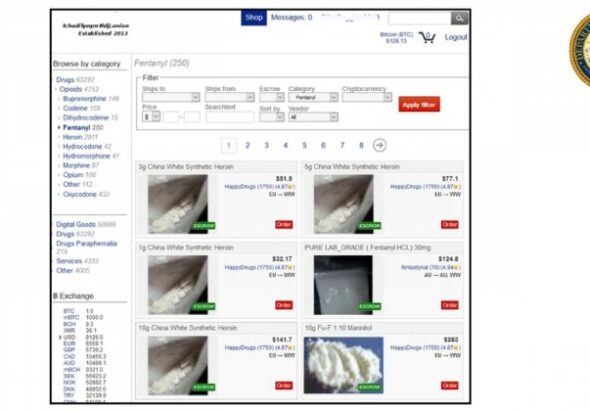This screenshot has width=590, height=410.
Task: Expand the Ships from dropdown
Action: pyautogui.click(x=230, y=97)
